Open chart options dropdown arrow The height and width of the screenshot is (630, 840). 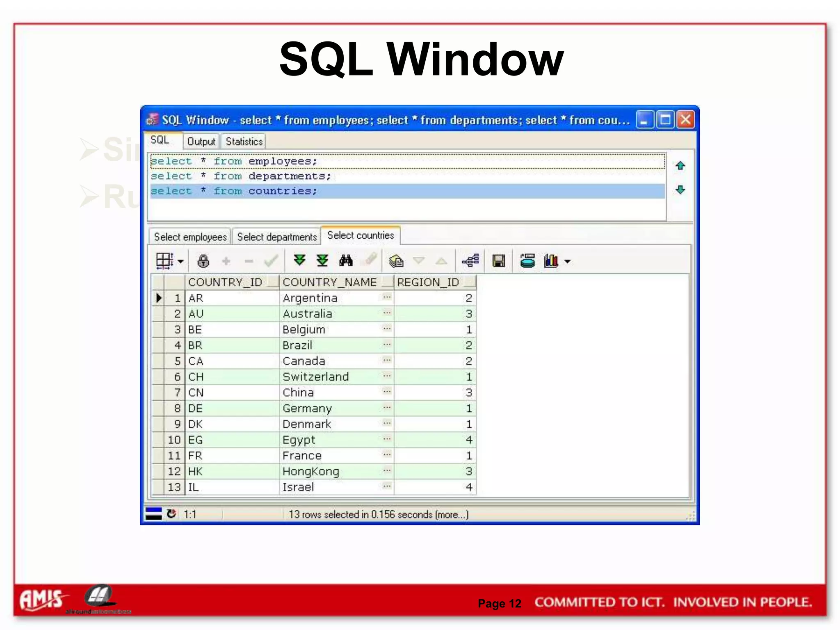(568, 261)
